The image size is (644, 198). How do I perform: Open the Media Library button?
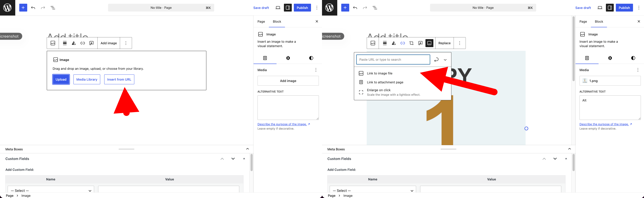click(87, 79)
